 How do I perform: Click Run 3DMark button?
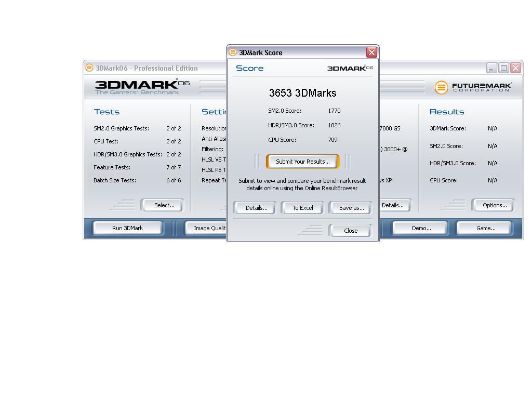(x=128, y=228)
